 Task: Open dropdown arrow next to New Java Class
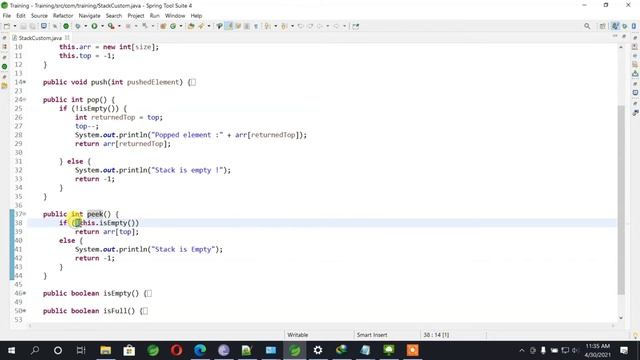(x=181, y=26)
